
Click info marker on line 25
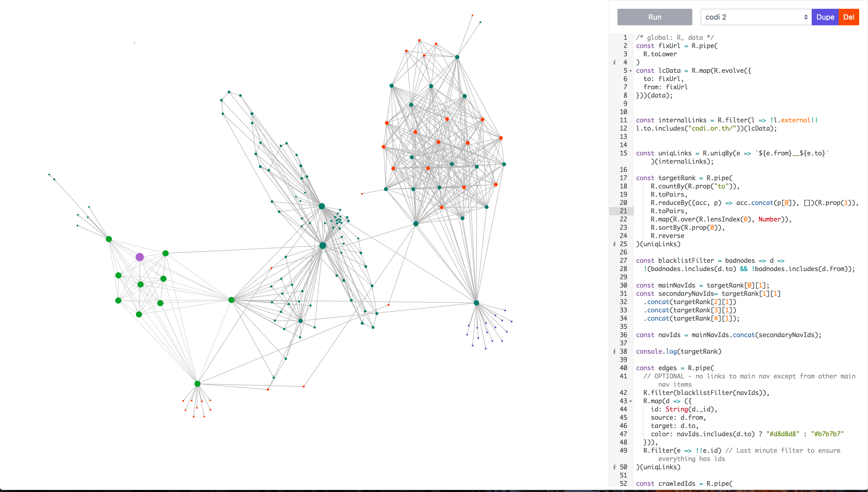click(x=614, y=244)
